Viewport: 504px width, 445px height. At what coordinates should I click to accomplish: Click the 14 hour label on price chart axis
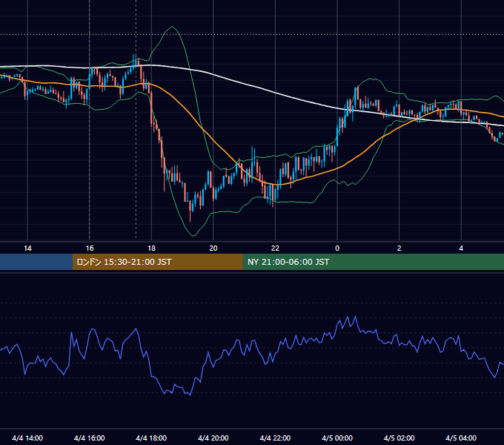point(27,248)
